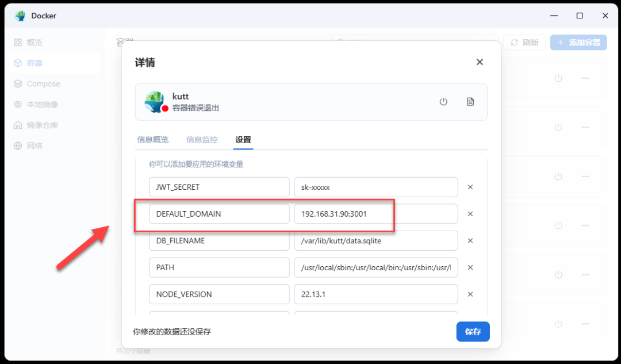This screenshot has width=621, height=364.
Task: Open the more actions menu on the bottom container
Action: click(585, 323)
